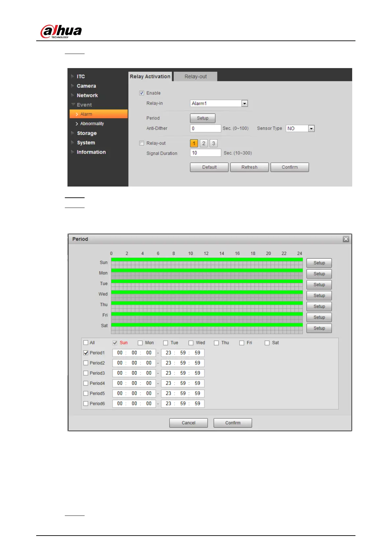Image resolution: width=392 pixels, height=554 pixels.
Task: Check the Mon day checkbox
Action: pos(140,343)
